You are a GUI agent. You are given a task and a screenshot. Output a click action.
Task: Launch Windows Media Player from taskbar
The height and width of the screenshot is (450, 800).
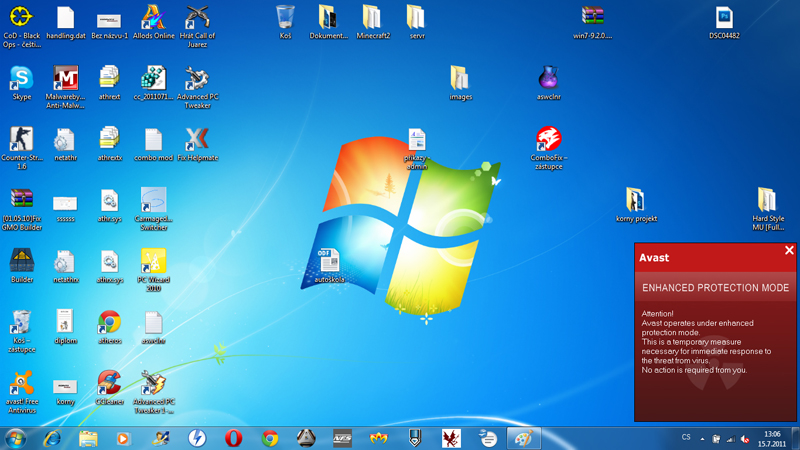coord(123,438)
